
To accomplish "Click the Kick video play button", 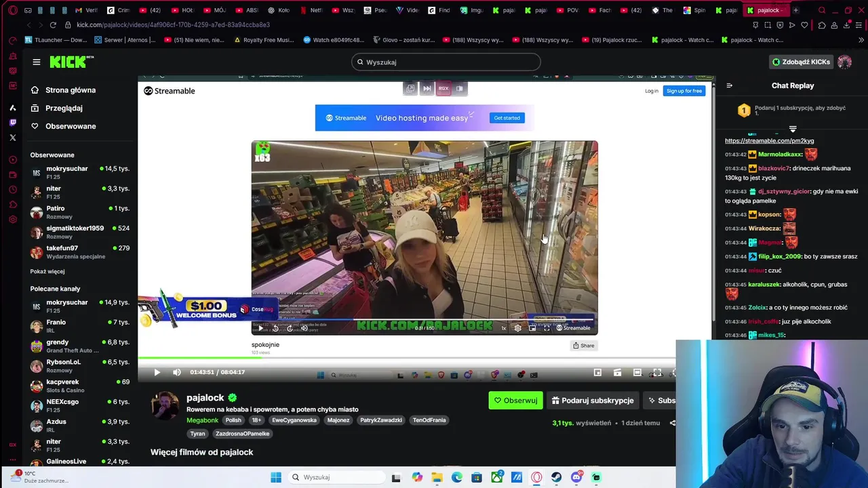I will click(x=157, y=372).
